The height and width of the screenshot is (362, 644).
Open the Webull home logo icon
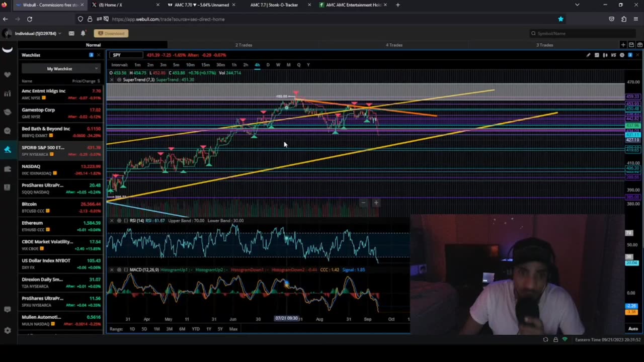tap(7, 49)
